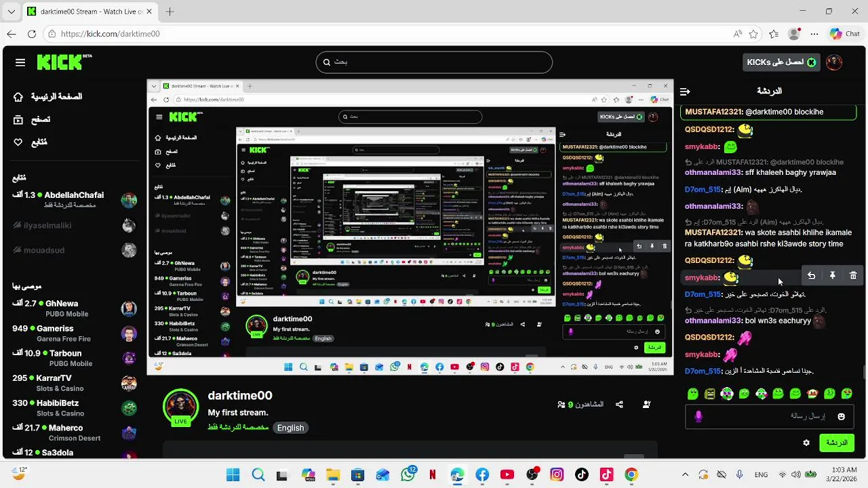The height and width of the screenshot is (488, 868).
Task: Toggle follow icon beside share icon
Action: [x=646, y=405]
